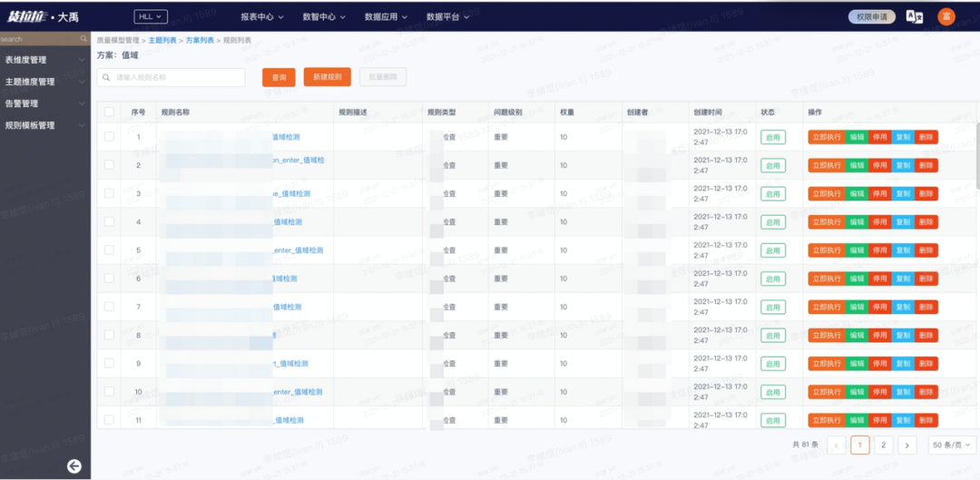This screenshot has height=480, width=980.
Task: Click 立即执行 for row 1
Action: click(x=827, y=137)
